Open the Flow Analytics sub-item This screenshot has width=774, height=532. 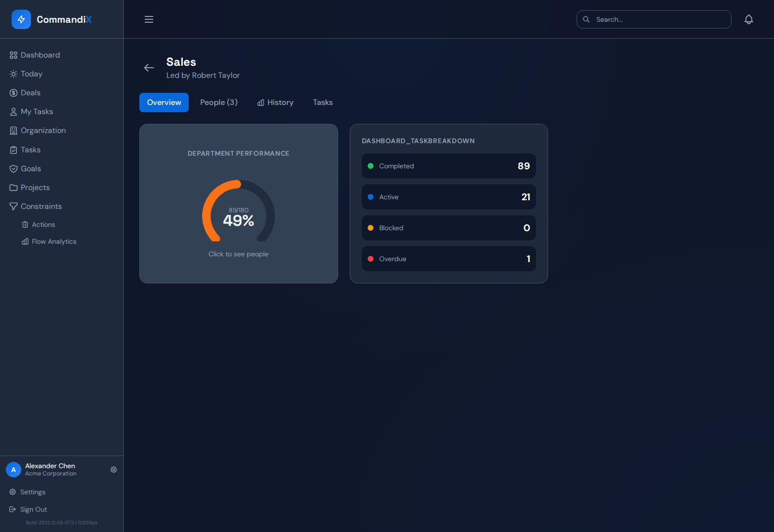coord(54,241)
